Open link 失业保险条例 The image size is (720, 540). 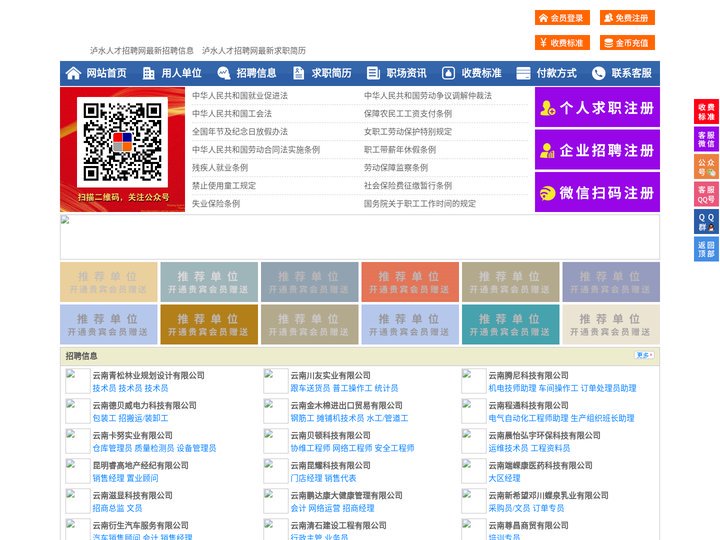click(216, 203)
